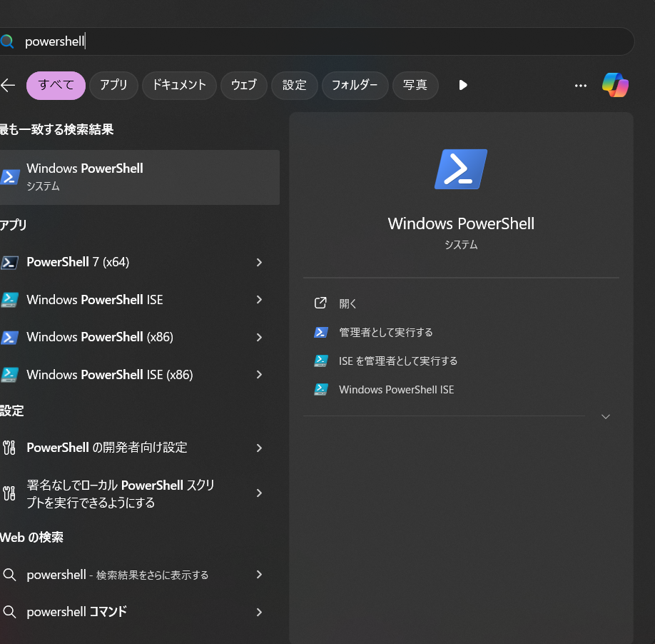This screenshot has height=644, width=655.
Task: Click the large PowerShell logo in preview pane
Action: tap(461, 169)
